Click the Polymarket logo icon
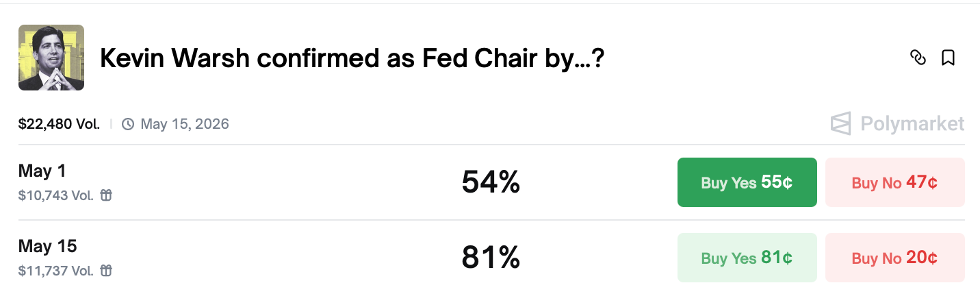Screen dimensions: 980x307 click(x=841, y=124)
